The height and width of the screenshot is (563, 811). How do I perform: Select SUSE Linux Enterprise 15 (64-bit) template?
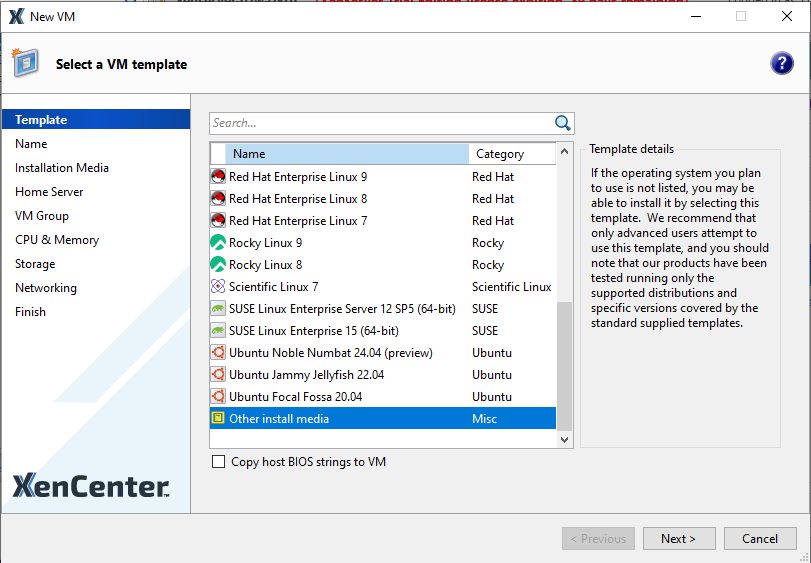(383, 330)
